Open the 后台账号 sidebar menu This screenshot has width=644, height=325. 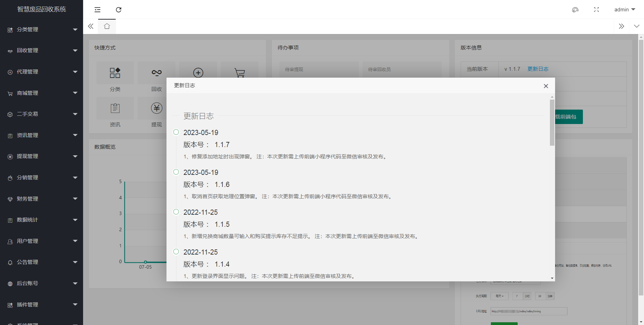pyautogui.click(x=42, y=283)
